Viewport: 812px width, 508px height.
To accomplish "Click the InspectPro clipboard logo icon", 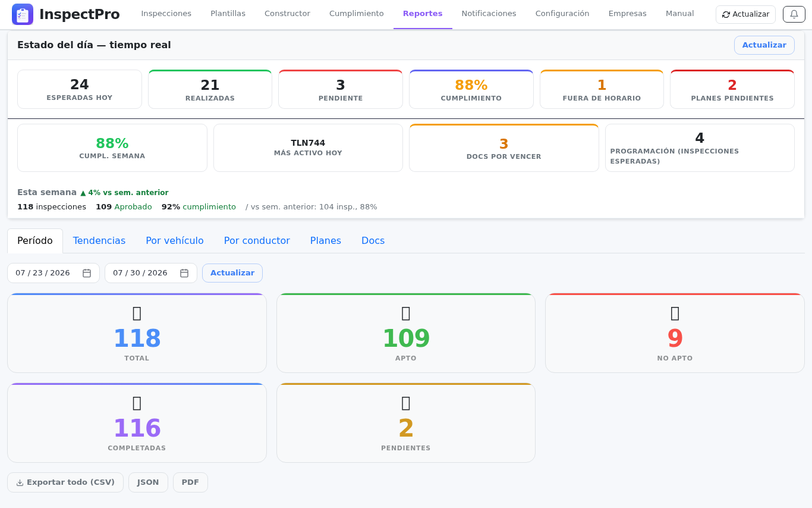I will [23, 14].
